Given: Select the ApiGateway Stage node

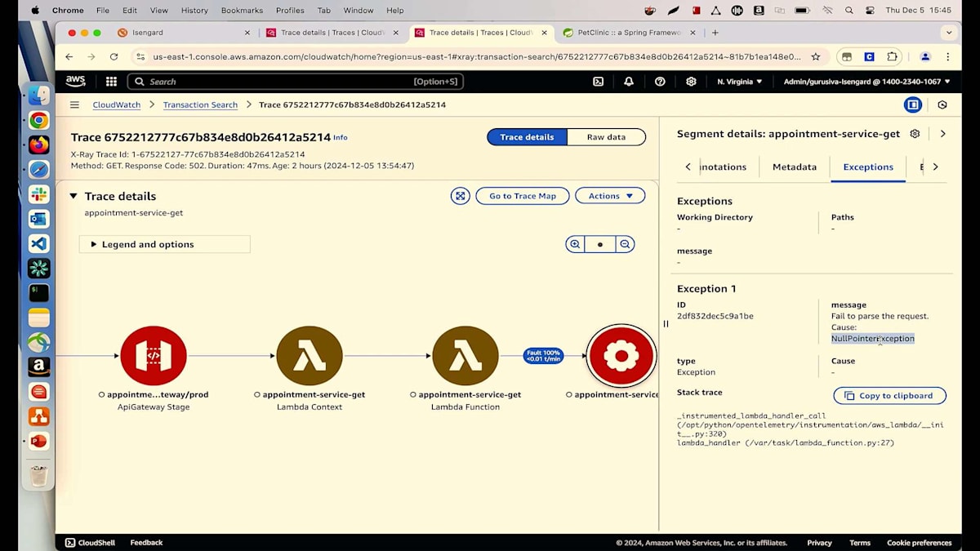Looking at the screenshot, I should coord(154,356).
